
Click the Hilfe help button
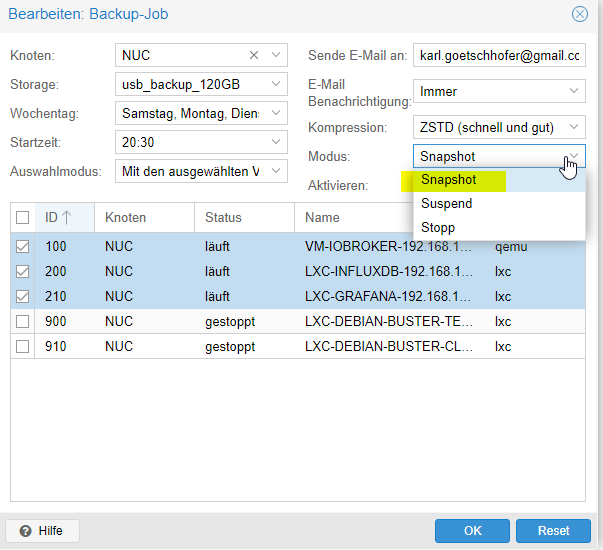pyautogui.click(x=42, y=531)
